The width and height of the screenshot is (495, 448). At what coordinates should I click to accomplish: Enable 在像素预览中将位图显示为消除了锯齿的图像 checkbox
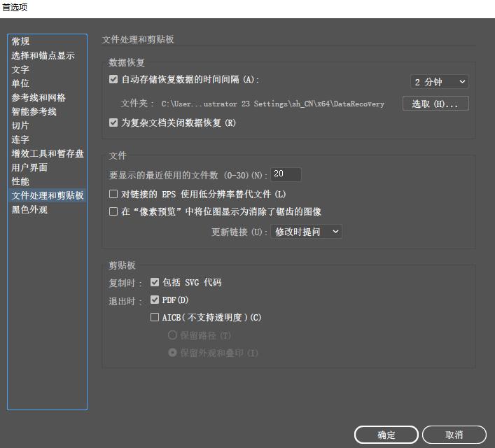click(113, 211)
